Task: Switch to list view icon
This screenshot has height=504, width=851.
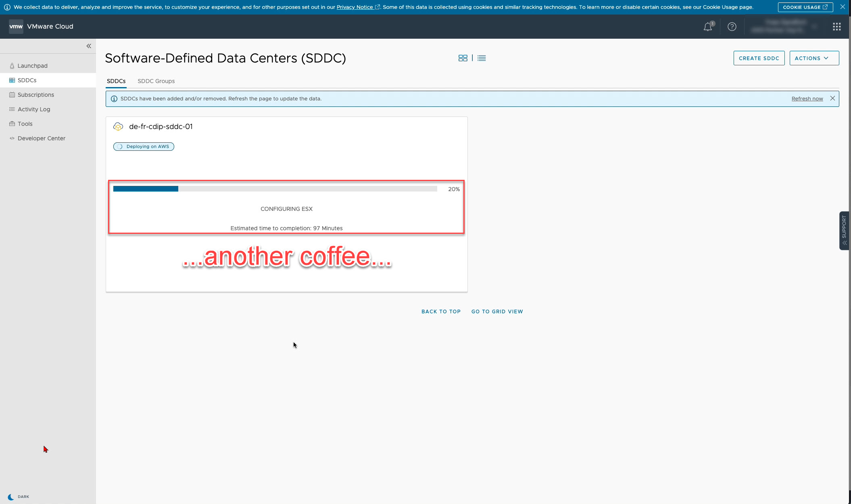Action: (482, 58)
